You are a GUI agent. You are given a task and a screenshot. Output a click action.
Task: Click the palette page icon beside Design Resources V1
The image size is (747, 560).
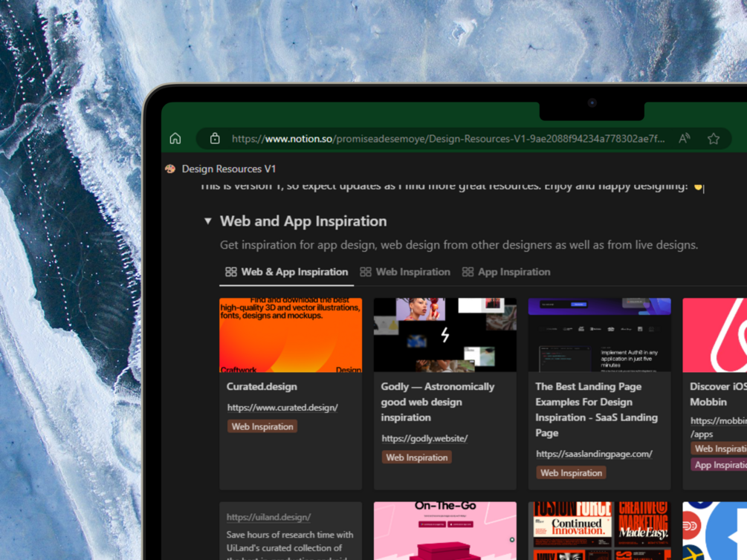[170, 169]
